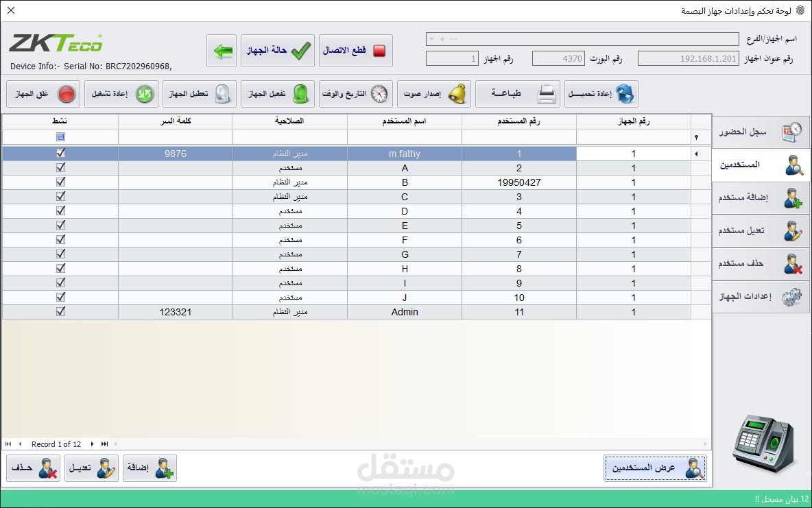The width and height of the screenshot is (812, 508).
Task: Enable device using تفعيل الجهاز
Action: [x=278, y=94]
